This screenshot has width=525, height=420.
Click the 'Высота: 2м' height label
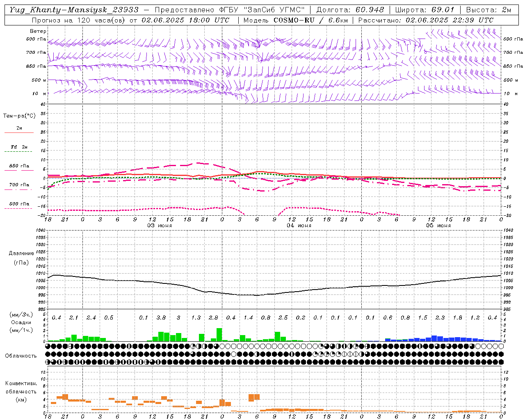[x=489, y=10]
